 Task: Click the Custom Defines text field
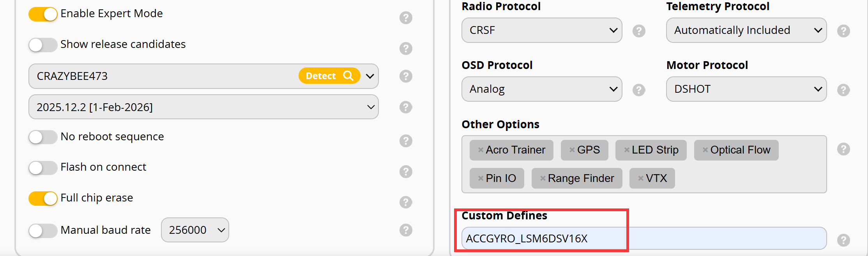pyautogui.click(x=643, y=238)
